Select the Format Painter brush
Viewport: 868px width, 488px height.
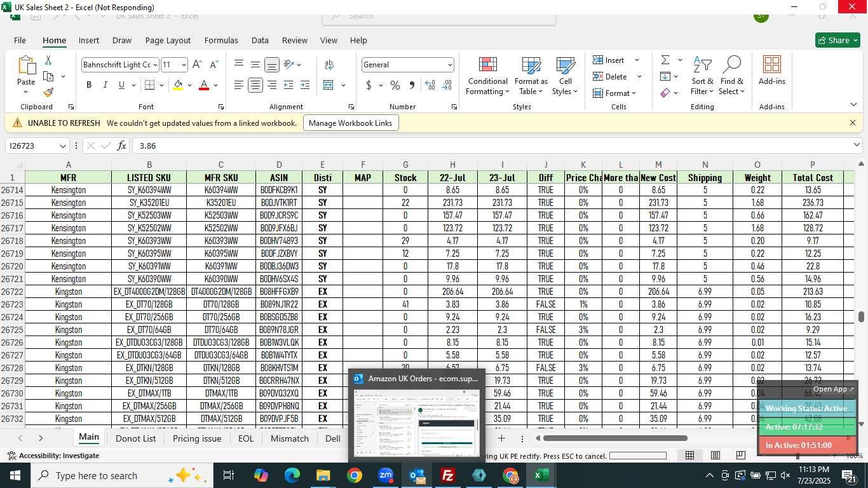click(x=48, y=92)
